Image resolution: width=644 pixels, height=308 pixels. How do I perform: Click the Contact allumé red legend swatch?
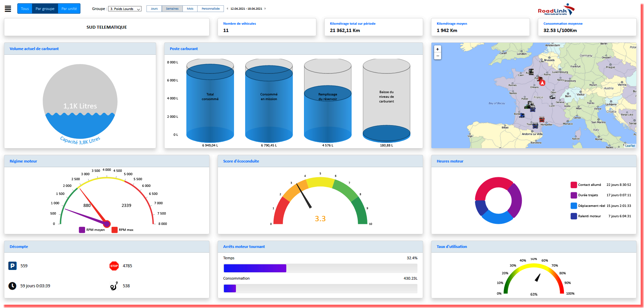pyautogui.click(x=574, y=185)
